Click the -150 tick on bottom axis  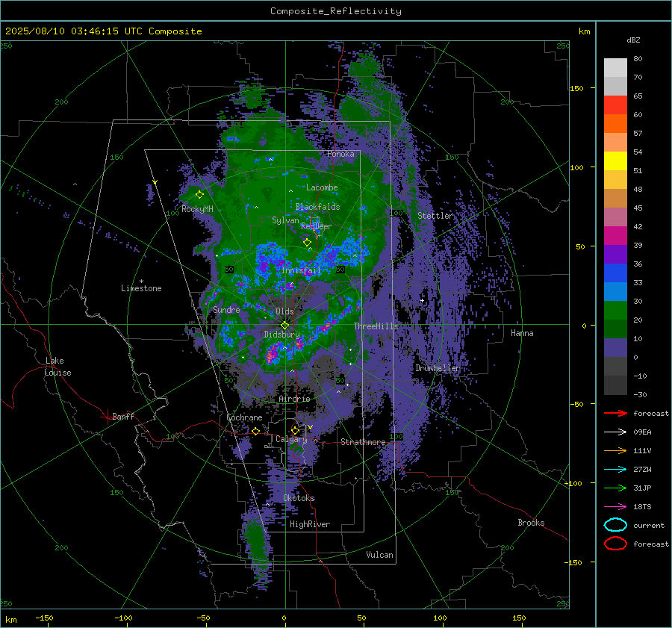(44, 618)
